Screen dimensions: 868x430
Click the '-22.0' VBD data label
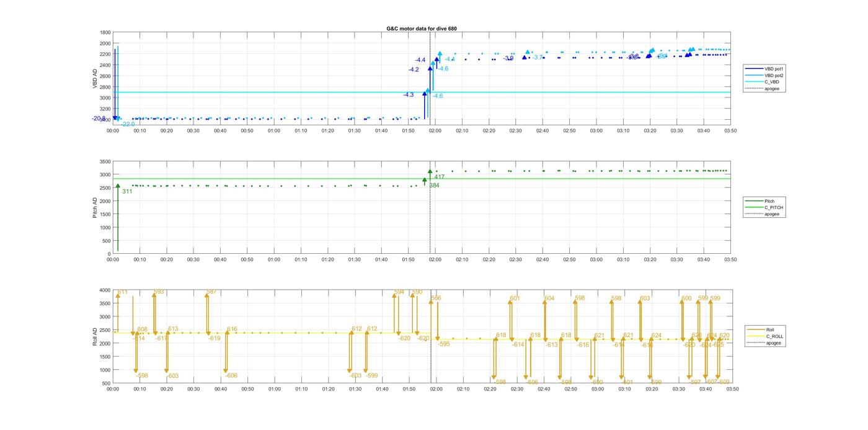(x=128, y=124)
